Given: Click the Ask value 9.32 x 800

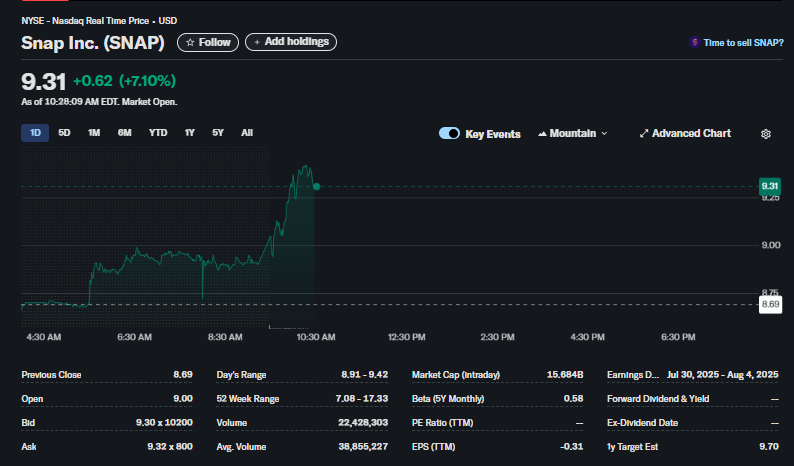Looking at the screenshot, I should tap(170, 446).
